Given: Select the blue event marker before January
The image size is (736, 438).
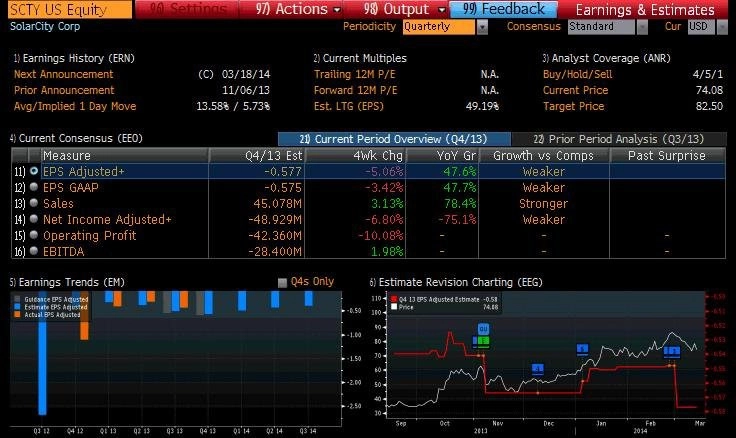Looking at the screenshot, I should [x=583, y=349].
